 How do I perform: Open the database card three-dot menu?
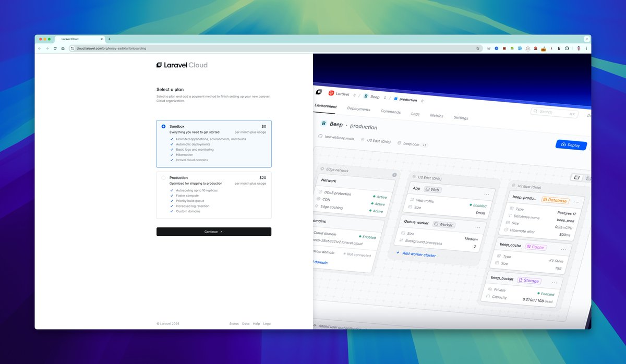click(x=576, y=202)
